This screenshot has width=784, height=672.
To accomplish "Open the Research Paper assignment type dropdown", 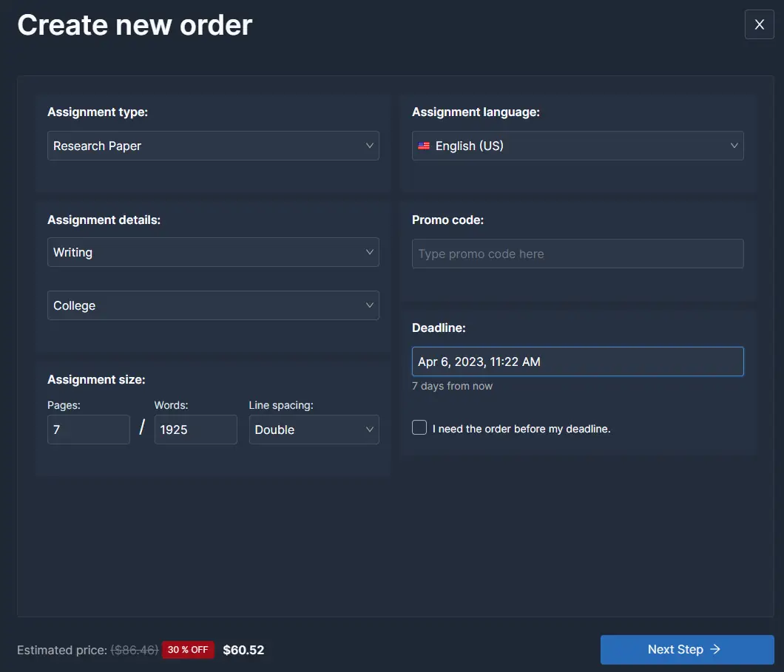I will [213, 146].
